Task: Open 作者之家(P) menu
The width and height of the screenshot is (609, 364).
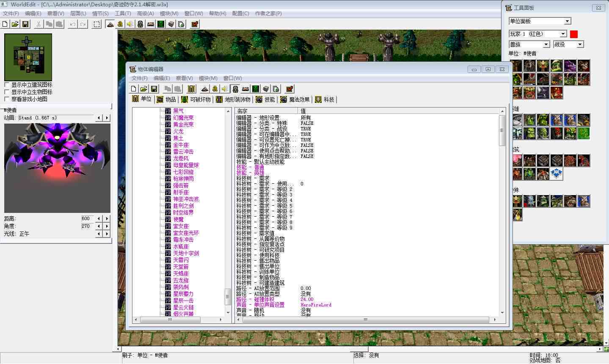Action: pos(268,14)
